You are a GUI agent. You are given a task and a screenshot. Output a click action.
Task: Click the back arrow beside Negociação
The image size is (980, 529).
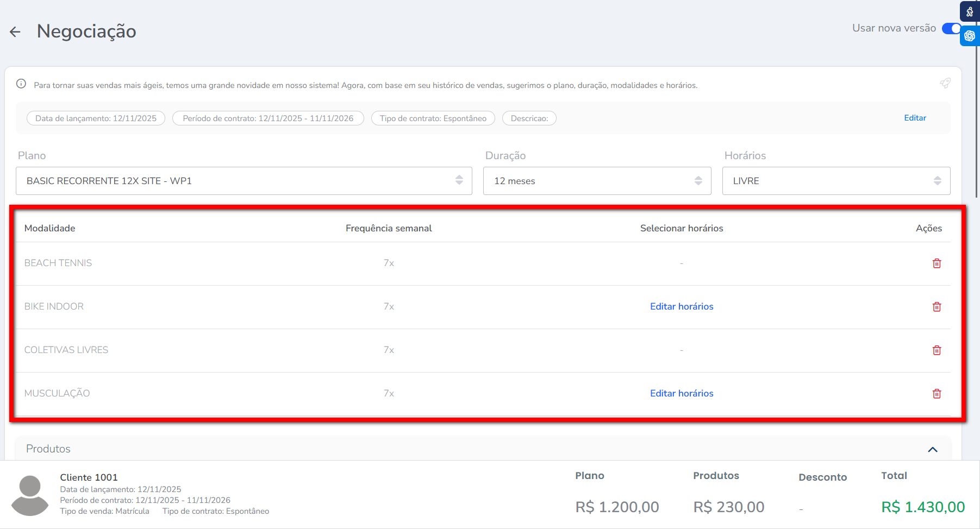click(15, 32)
